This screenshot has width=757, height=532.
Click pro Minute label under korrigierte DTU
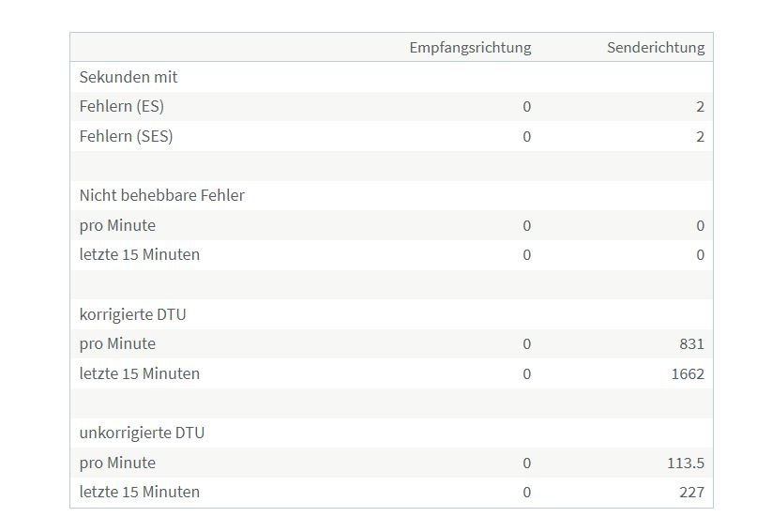coord(117,343)
